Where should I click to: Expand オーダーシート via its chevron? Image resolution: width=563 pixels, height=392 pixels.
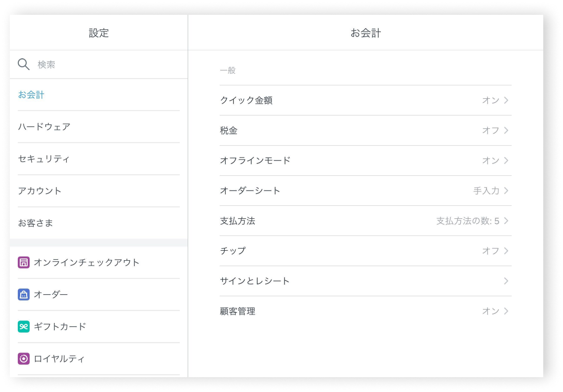506,191
